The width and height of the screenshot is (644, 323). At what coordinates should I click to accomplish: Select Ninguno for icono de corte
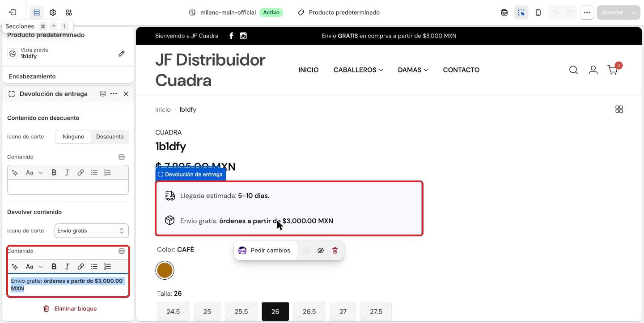(x=73, y=137)
